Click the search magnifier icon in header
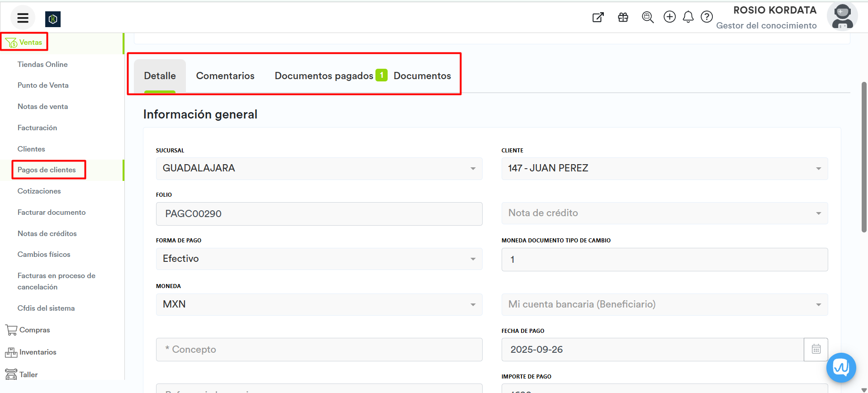 click(648, 17)
